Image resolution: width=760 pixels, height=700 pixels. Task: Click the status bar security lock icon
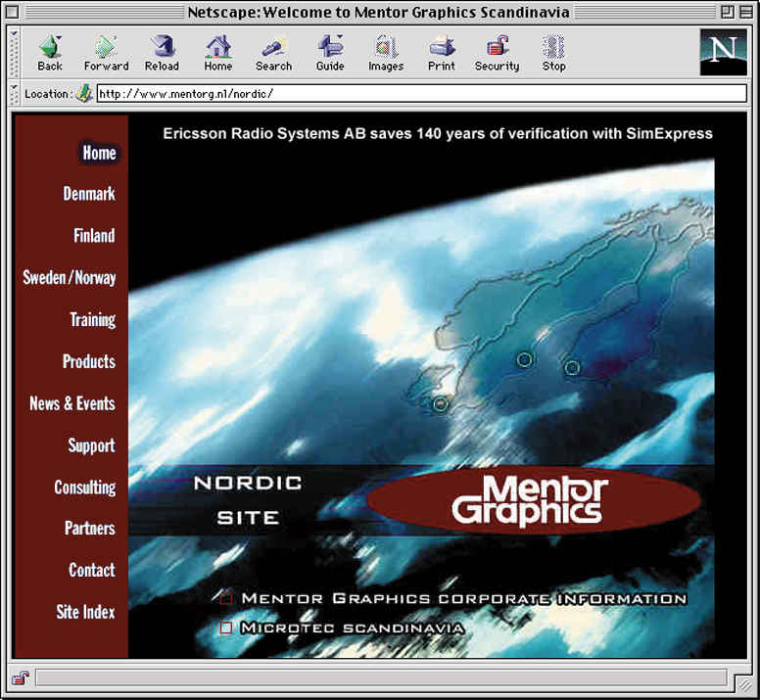(x=21, y=677)
